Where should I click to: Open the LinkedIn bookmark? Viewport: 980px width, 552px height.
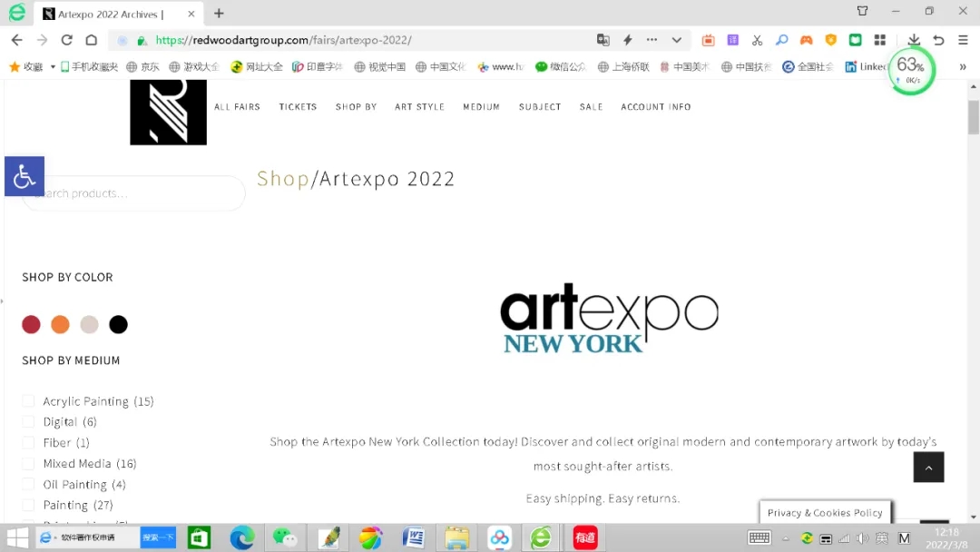(x=866, y=67)
